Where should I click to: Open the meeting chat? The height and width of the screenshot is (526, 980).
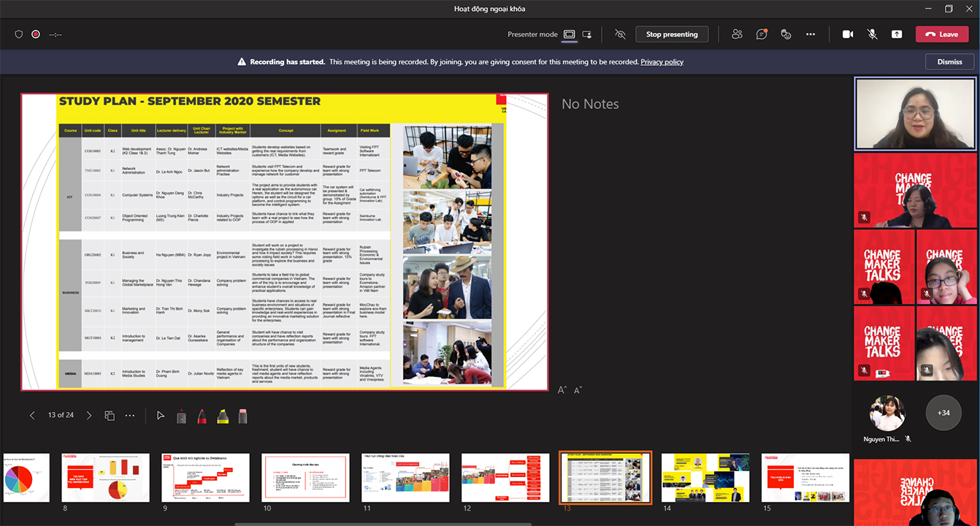coord(762,34)
